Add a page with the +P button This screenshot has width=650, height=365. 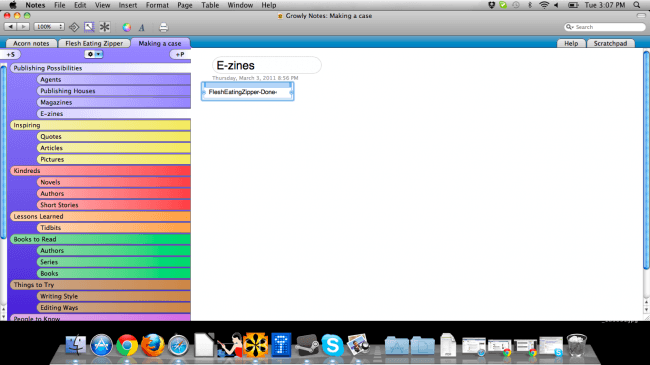[x=179, y=54]
